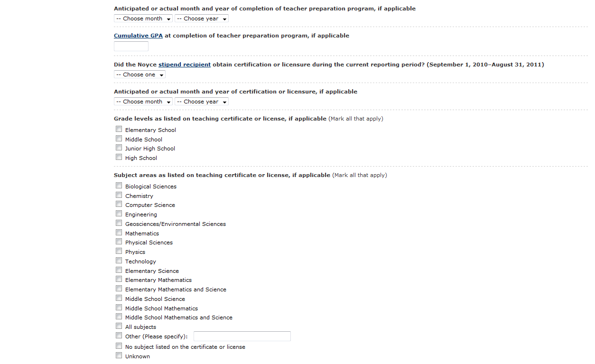Mark the All subjects checkbox
Screen dimensions: 595x364
tap(119, 326)
